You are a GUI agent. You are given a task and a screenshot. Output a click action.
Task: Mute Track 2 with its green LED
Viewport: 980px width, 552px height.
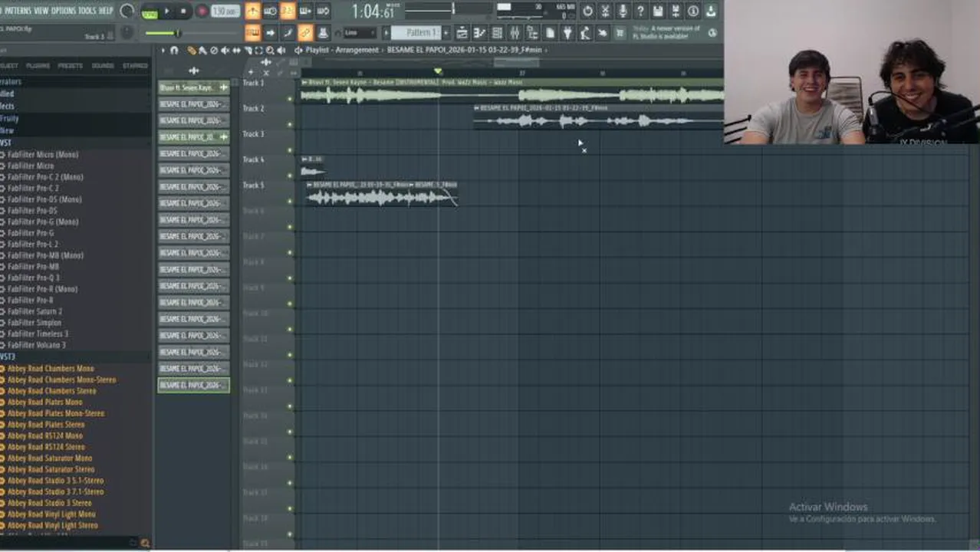point(290,124)
